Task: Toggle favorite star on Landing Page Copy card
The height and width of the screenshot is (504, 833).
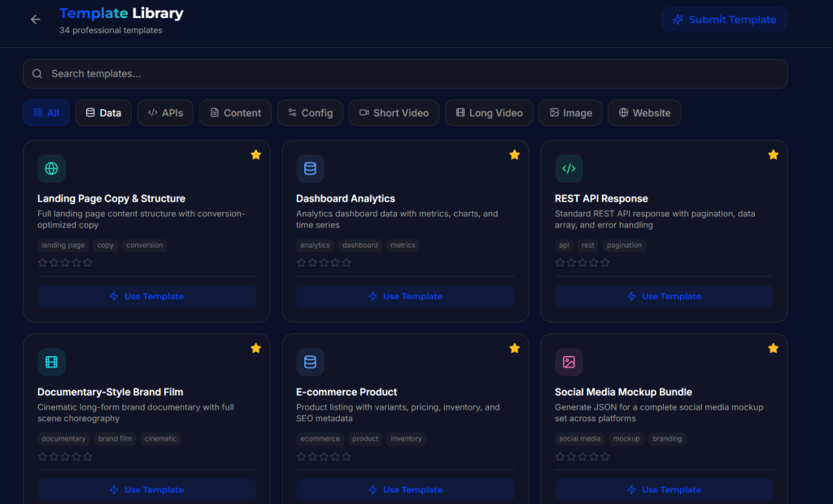Action: click(x=255, y=154)
